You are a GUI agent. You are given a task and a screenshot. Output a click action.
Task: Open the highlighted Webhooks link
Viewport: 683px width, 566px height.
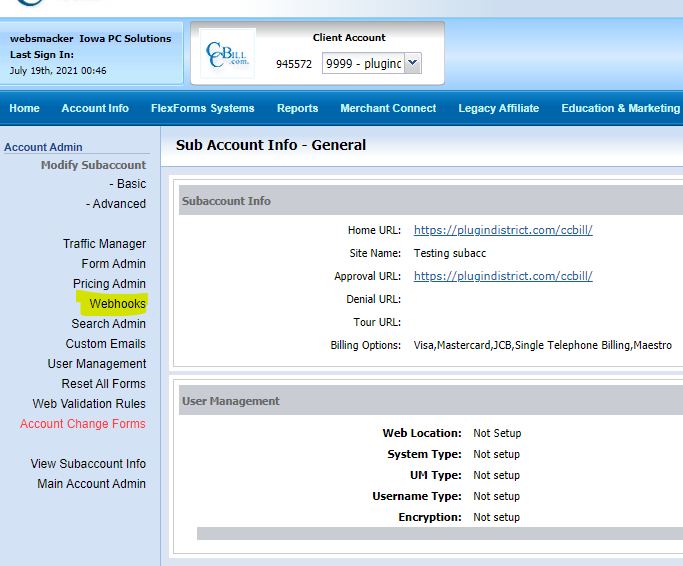coord(118,304)
